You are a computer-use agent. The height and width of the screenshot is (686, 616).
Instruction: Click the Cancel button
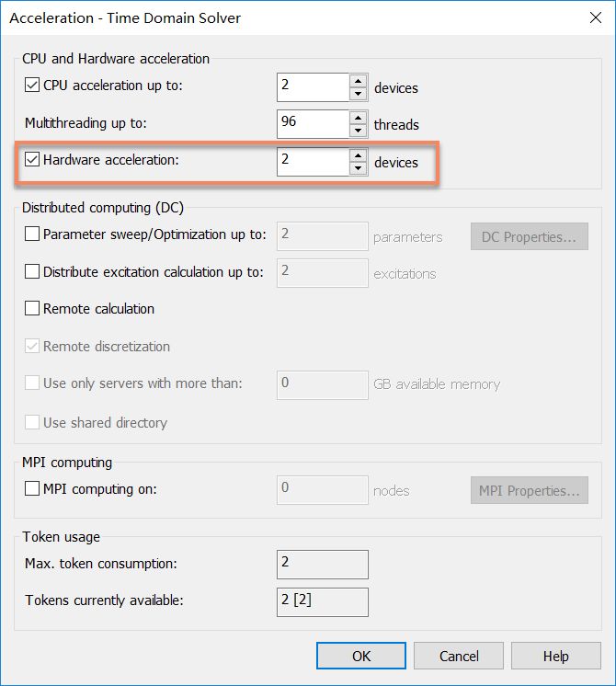459,656
